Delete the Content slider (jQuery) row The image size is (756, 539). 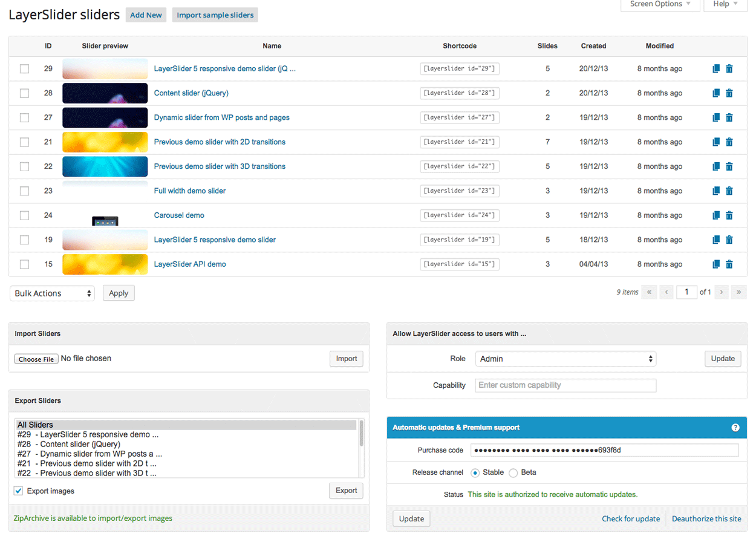[x=729, y=93]
